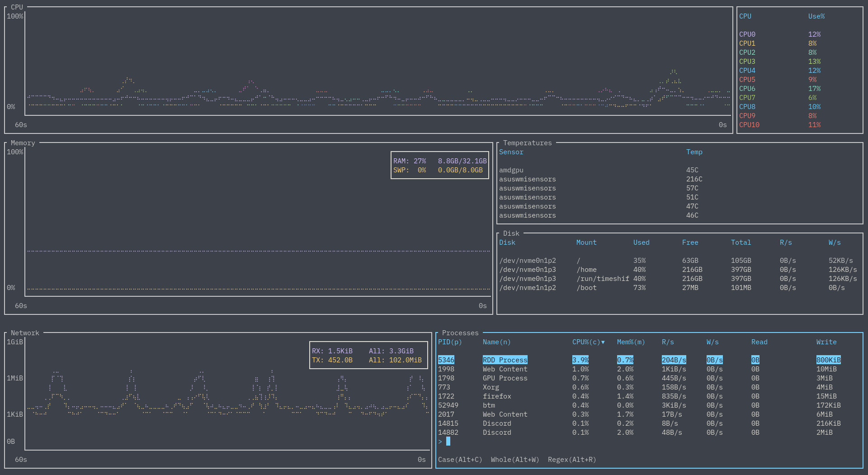Click the Disk column header
The image size is (868, 475).
tap(507, 242)
